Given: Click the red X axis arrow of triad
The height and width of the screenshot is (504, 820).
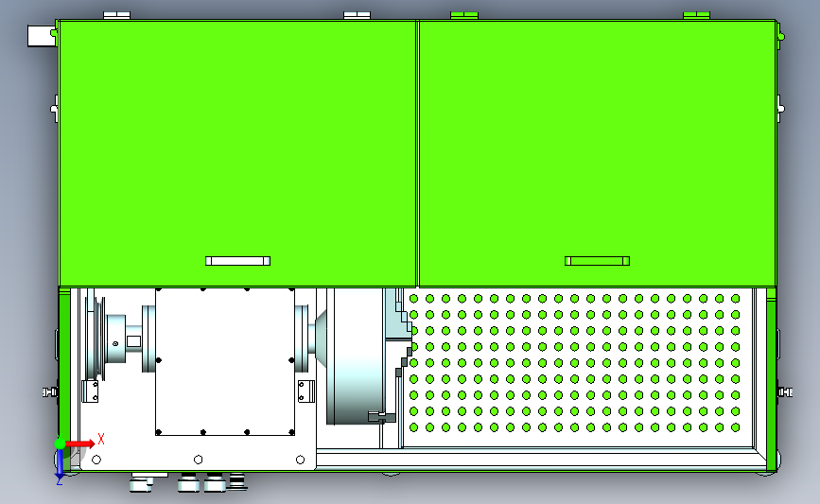Looking at the screenshot, I should 79,443.
